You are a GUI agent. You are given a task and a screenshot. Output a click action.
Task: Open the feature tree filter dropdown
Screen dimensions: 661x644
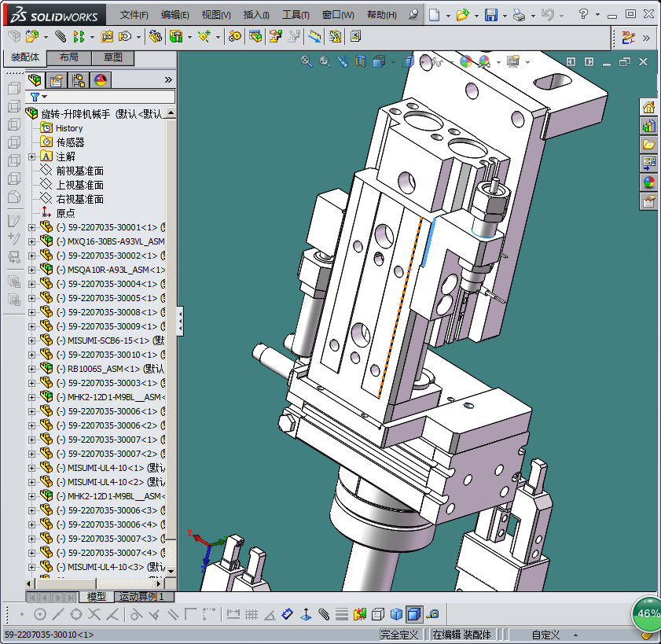44,97
